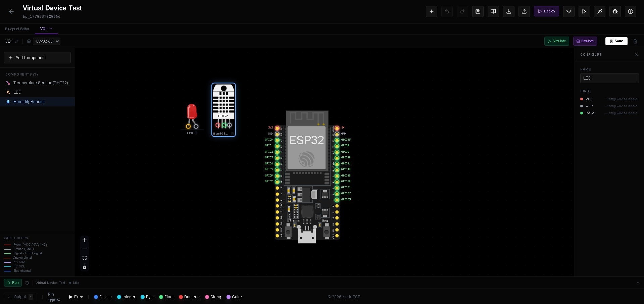Click the LED's yellow anode pin

click(x=188, y=126)
